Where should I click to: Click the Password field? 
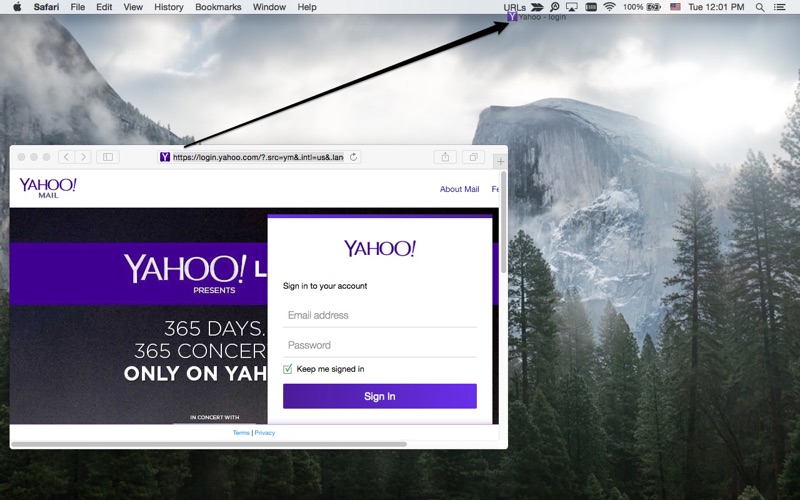click(x=380, y=345)
